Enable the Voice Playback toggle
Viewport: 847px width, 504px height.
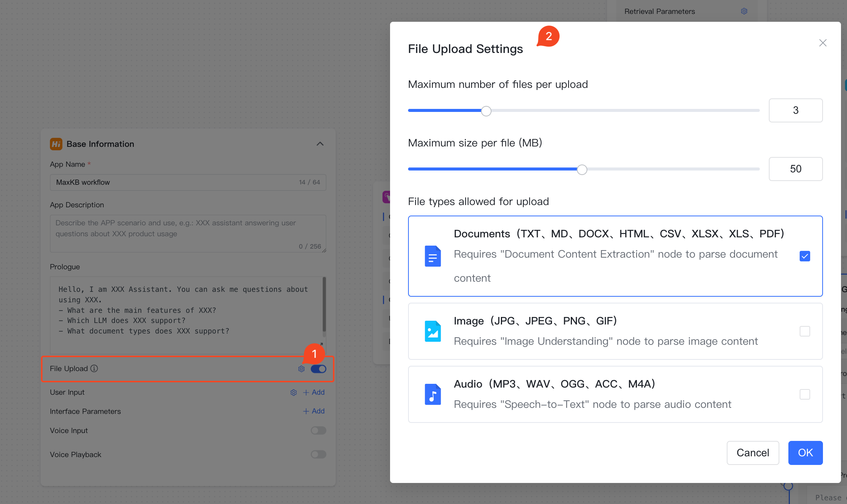tap(318, 454)
